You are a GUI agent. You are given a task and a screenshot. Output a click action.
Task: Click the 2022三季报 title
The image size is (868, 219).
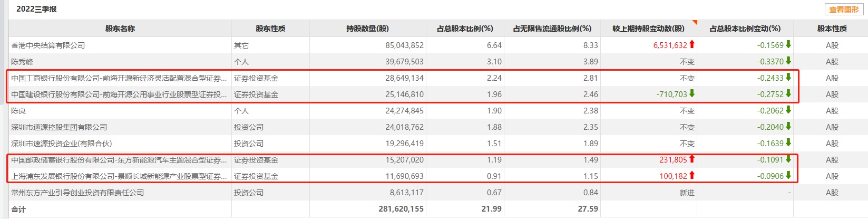click(x=36, y=9)
